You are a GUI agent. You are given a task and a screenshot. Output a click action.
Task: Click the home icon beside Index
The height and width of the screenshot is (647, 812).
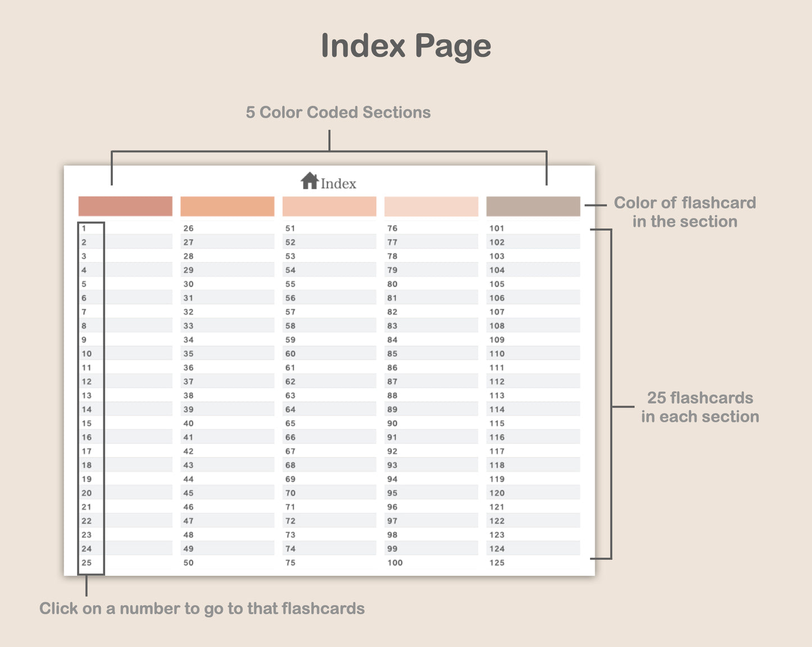click(309, 181)
